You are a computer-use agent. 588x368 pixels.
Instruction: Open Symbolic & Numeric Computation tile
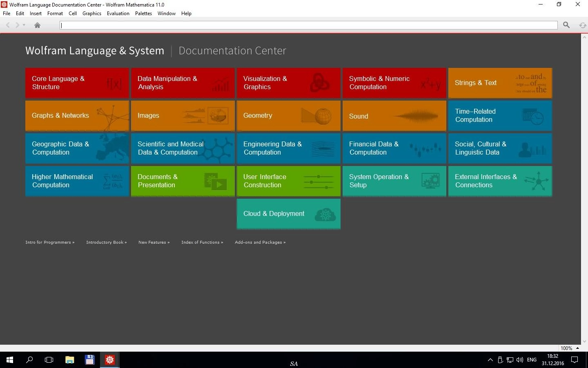(x=394, y=83)
